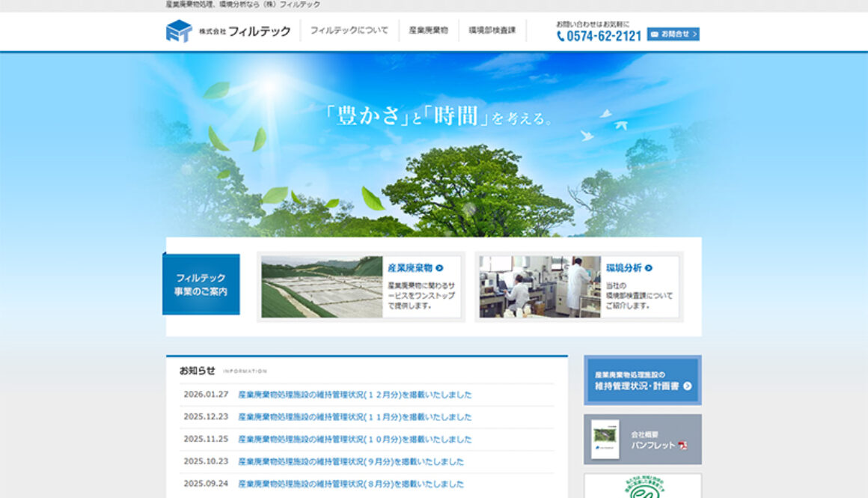The image size is (868, 498).
Task: Open the 2025.12.23 maintenance status link
Action: (x=355, y=416)
